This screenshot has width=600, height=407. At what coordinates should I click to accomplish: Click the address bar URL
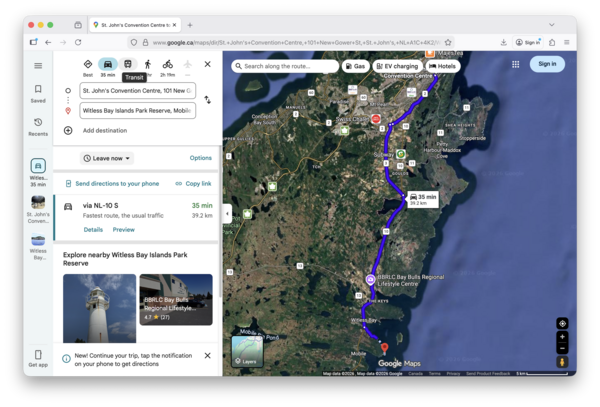pos(297,42)
